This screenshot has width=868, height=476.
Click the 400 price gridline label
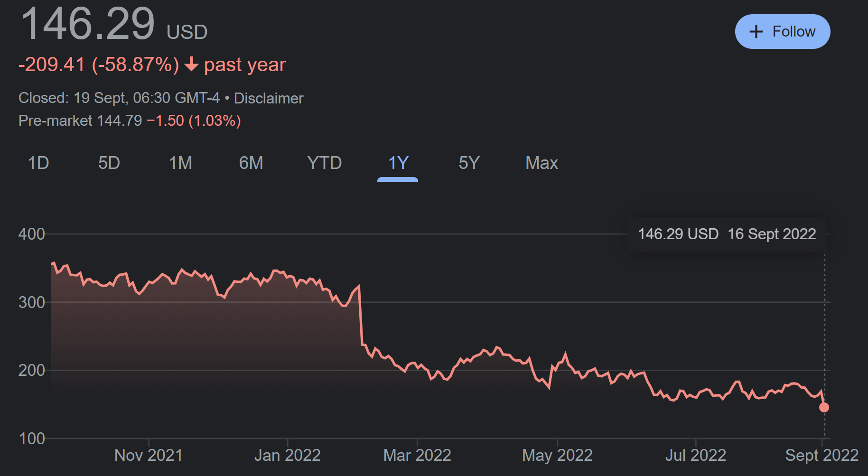(31, 234)
